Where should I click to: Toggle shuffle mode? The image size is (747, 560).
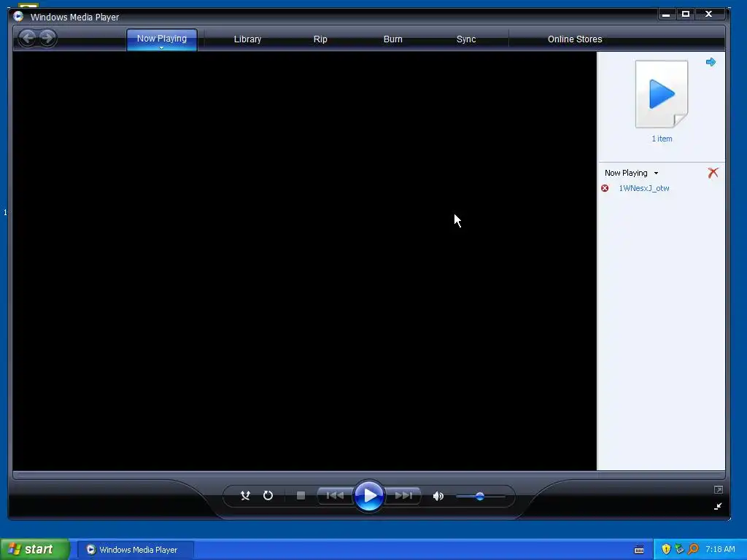click(245, 496)
